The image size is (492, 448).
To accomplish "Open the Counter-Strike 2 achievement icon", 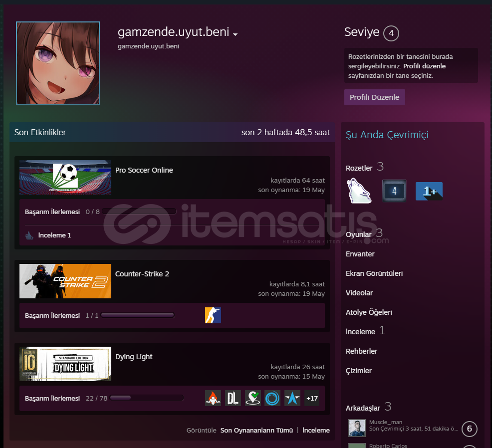I will (x=213, y=315).
